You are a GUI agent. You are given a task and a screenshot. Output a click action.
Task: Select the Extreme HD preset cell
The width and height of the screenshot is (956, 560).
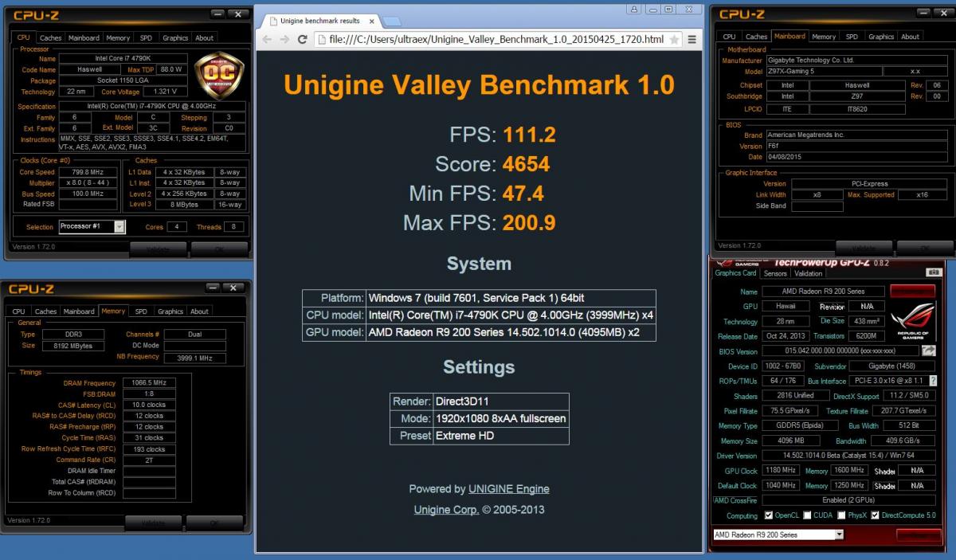(500, 436)
